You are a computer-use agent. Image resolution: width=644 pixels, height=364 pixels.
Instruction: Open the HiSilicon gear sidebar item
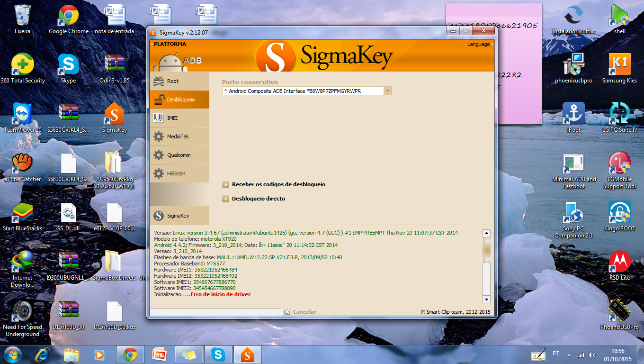click(x=179, y=173)
